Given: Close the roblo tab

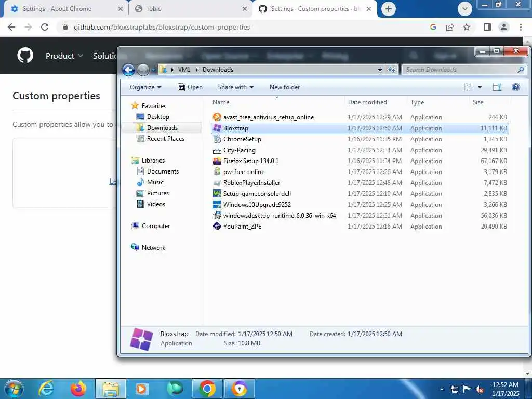Looking at the screenshot, I should click(x=245, y=9).
